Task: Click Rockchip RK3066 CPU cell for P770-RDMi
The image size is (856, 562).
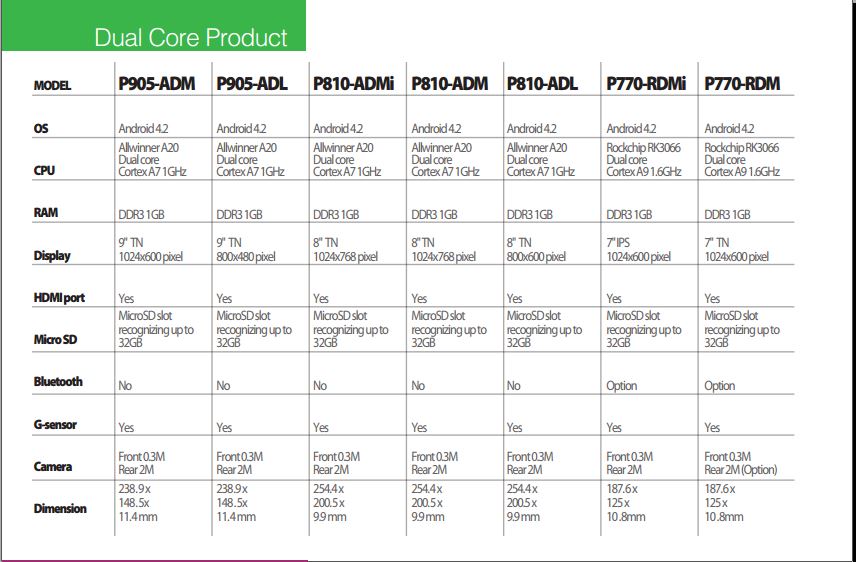Action: 644,159
